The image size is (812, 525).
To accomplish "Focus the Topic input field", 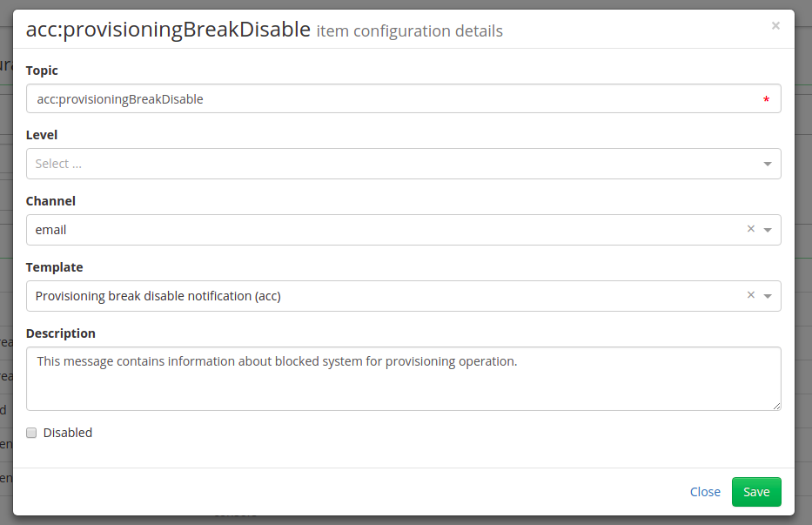I will (404, 98).
